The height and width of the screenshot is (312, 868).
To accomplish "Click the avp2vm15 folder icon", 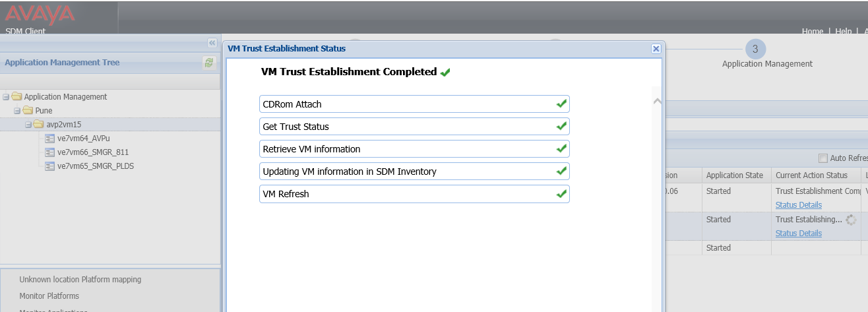I will click(x=39, y=125).
